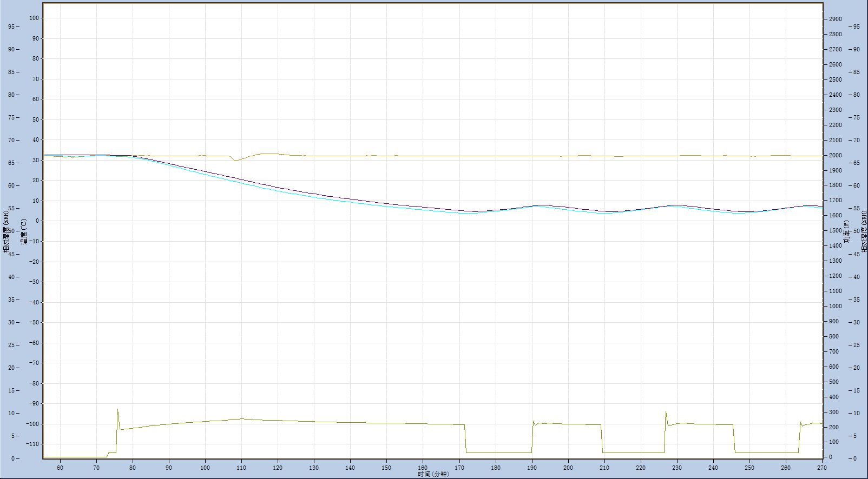Click the 70 tick on the time axis
Viewport: 868px width, 479px height.
[96, 468]
